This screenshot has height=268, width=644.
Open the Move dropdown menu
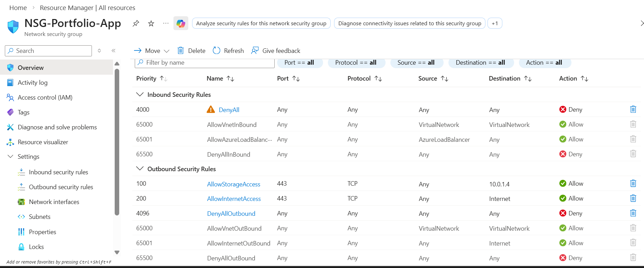click(x=152, y=50)
